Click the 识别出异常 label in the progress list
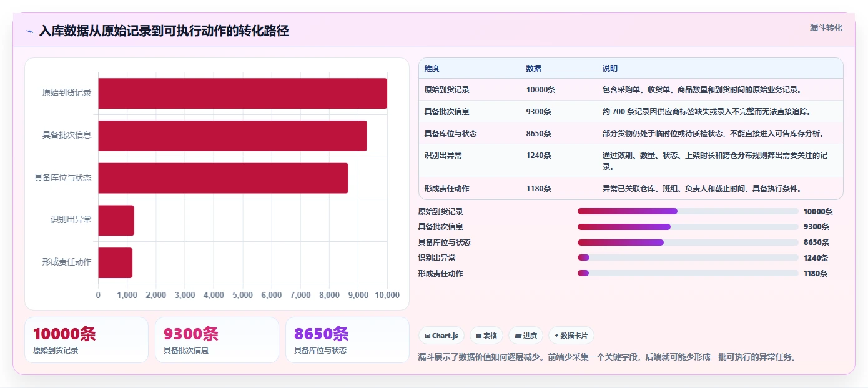This screenshot has height=388, width=868. pyautogui.click(x=437, y=257)
